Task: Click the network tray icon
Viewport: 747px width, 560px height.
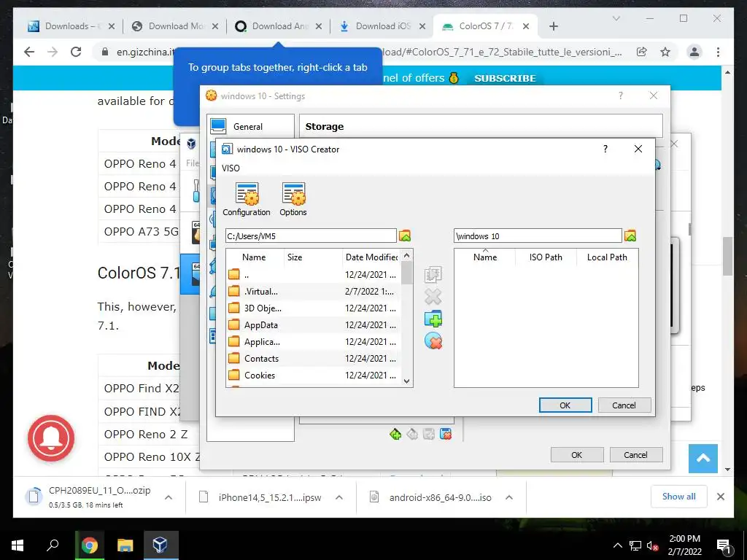Action: (x=635, y=545)
